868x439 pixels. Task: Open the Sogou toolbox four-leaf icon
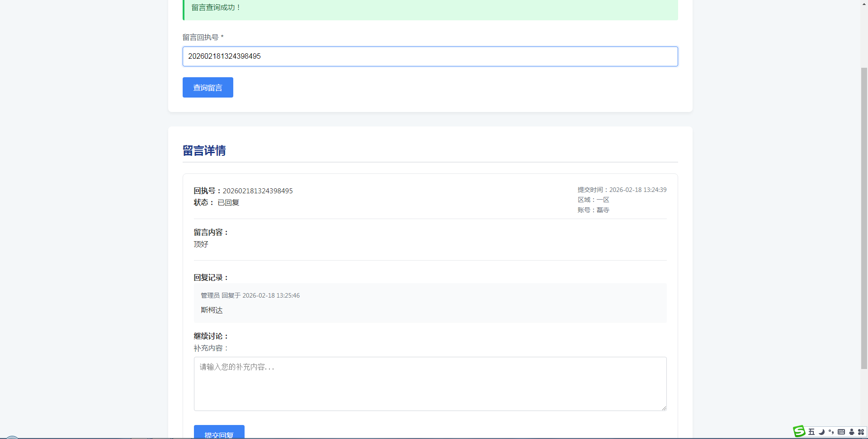pyautogui.click(x=861, y=432)
